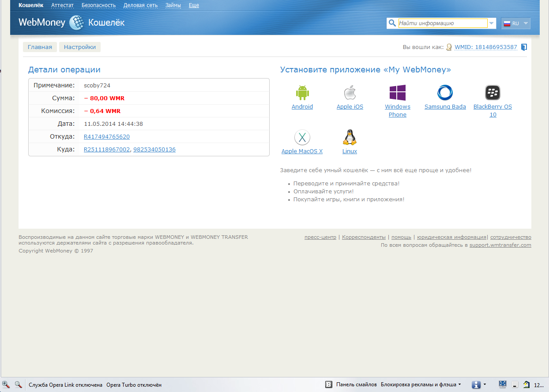549x392 pixels.
Task: Switch to the Главная tab
Action: 40,47
